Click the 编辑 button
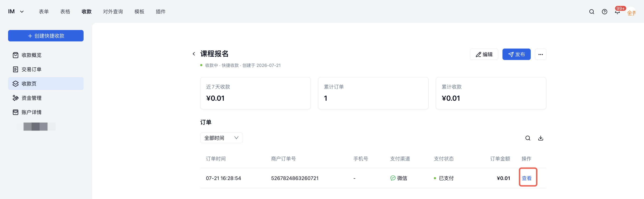 [x=484, y=54]
